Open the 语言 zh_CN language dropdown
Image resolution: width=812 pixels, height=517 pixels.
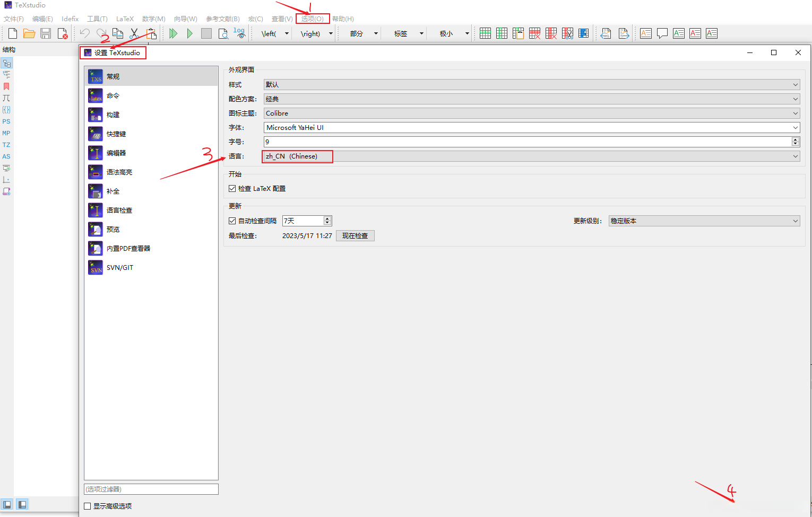tap(532, 156)
